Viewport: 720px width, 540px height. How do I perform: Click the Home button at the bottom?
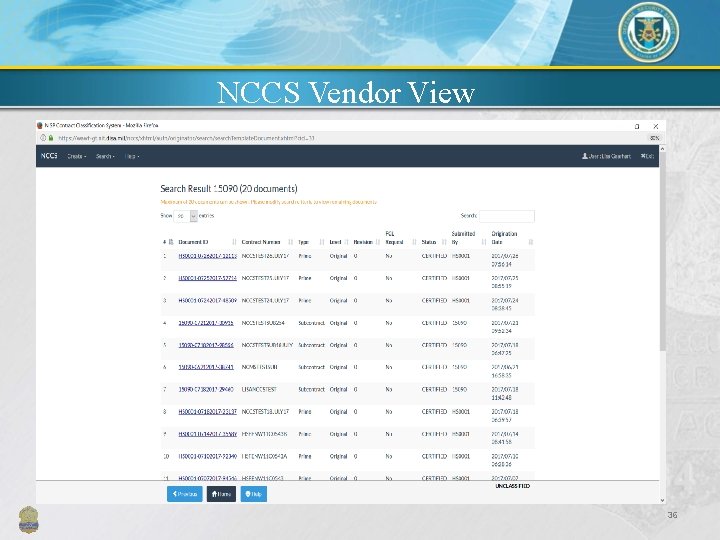pos(221,494)
